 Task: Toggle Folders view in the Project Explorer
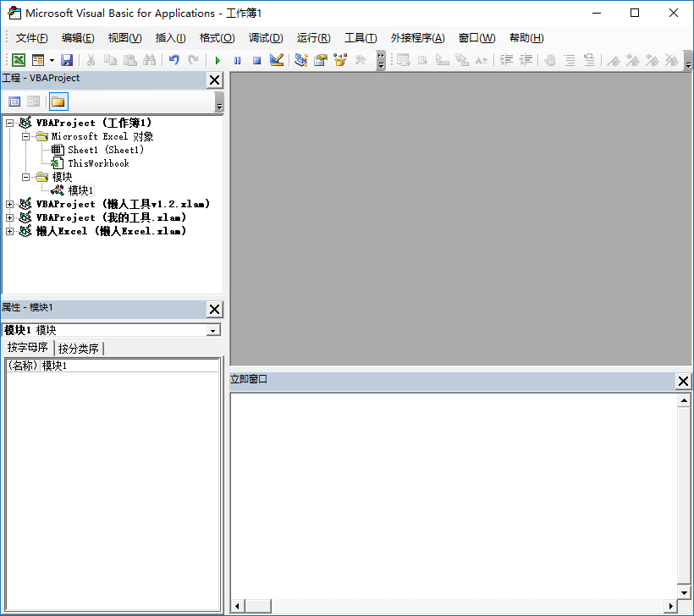point(58,102)
